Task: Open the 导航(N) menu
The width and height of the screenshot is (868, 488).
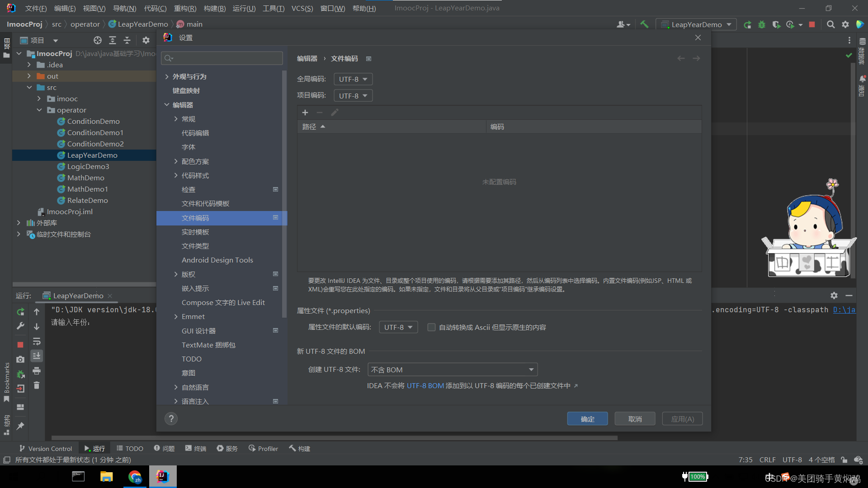Action: coord(124,8)
